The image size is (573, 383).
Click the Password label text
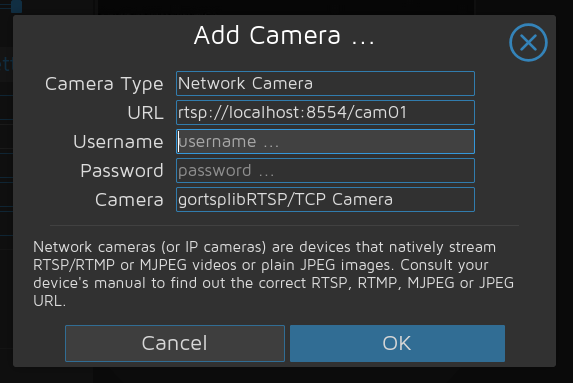pos(122,171)
